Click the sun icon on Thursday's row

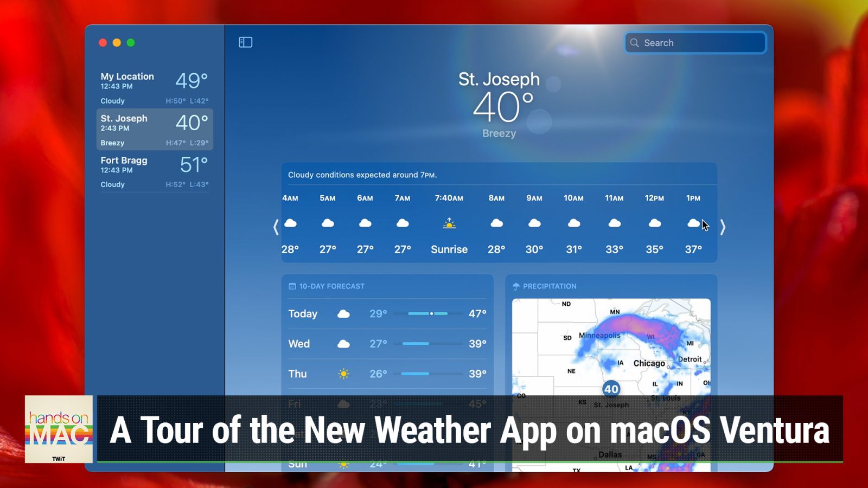344,374
